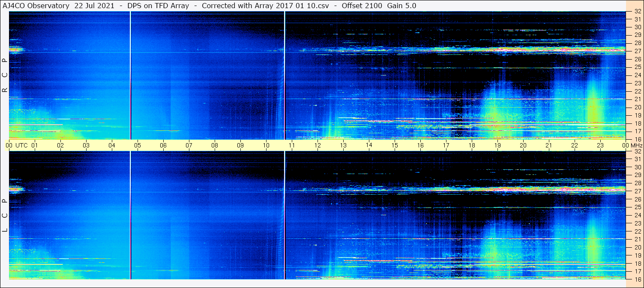
Task: Click the 20 MHz label on LCP scale
Action: coord(637,247)
